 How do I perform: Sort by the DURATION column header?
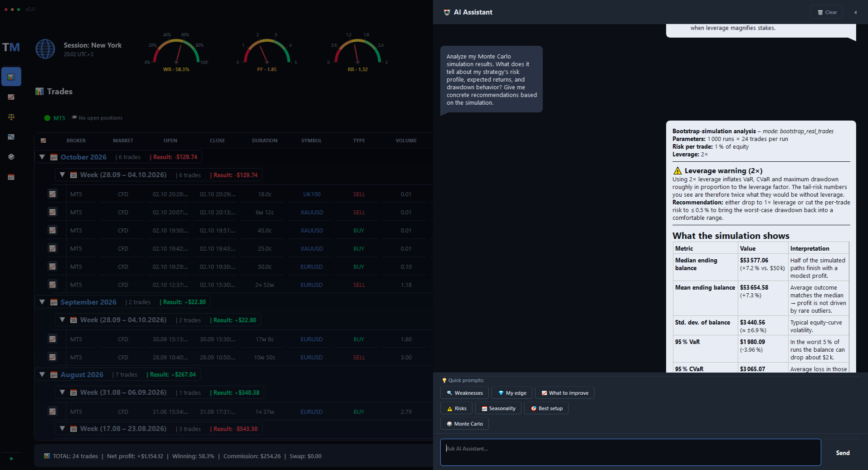265,141
